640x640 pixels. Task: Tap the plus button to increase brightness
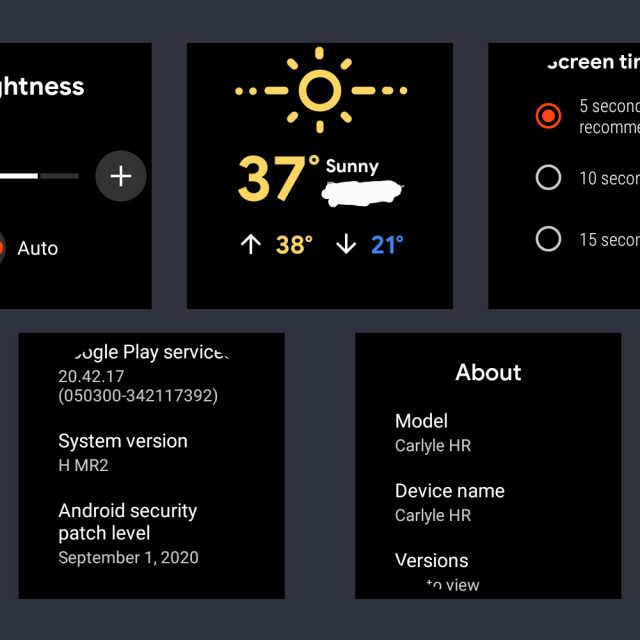[x=121, y=177]
